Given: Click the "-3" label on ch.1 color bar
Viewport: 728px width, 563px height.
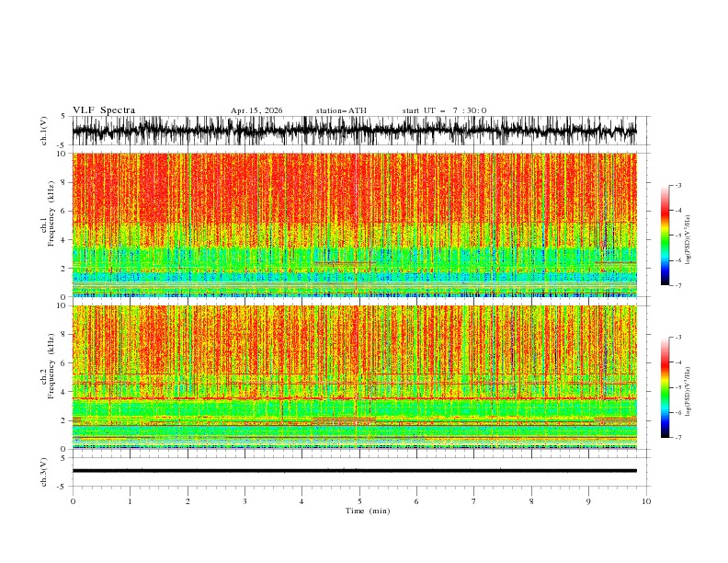Looking at the screenshot, I should [x=677, y=185].
